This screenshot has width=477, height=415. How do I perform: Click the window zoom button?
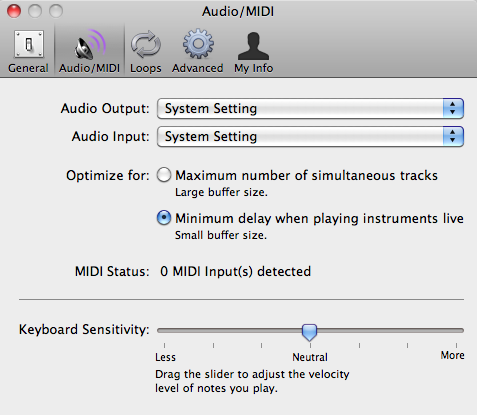click(x=56, y=11)
